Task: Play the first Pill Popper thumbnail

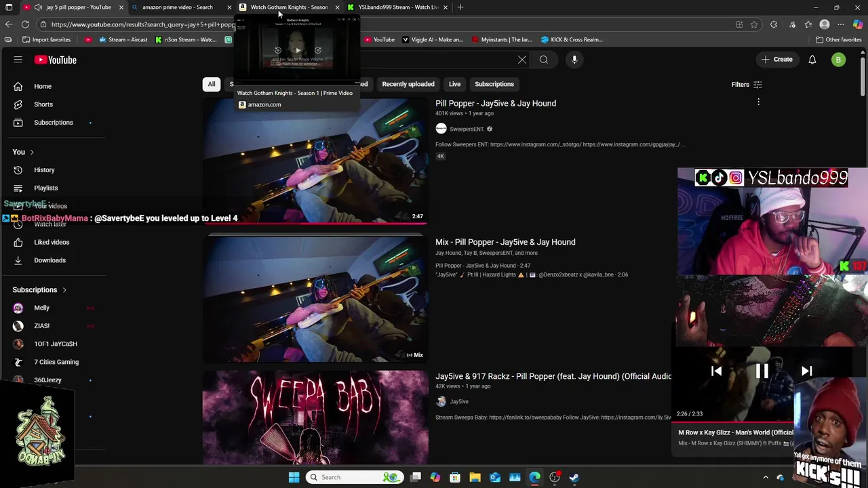Action: 315,160
